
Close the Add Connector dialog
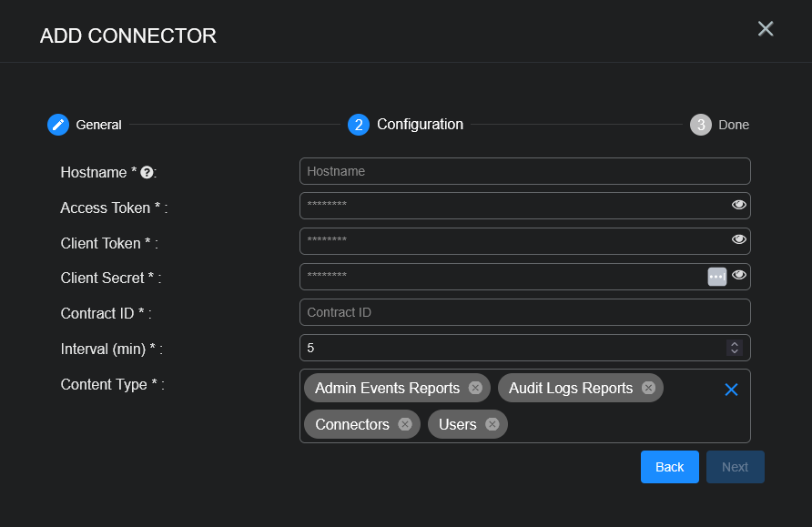point(766,29)
